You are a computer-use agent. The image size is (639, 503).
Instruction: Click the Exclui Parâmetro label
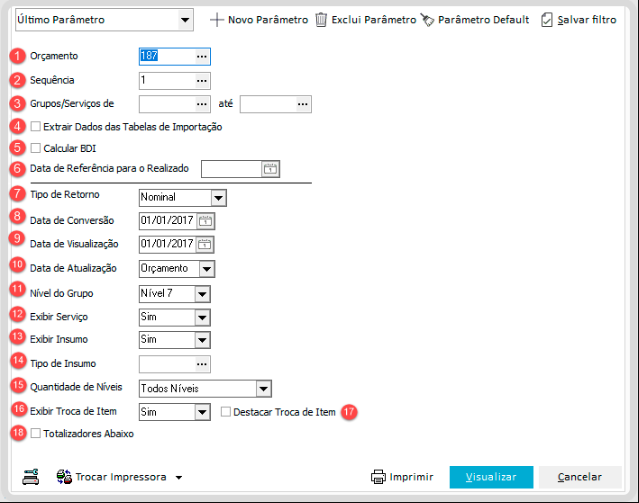pyautogui.click(x=374, y=20)
